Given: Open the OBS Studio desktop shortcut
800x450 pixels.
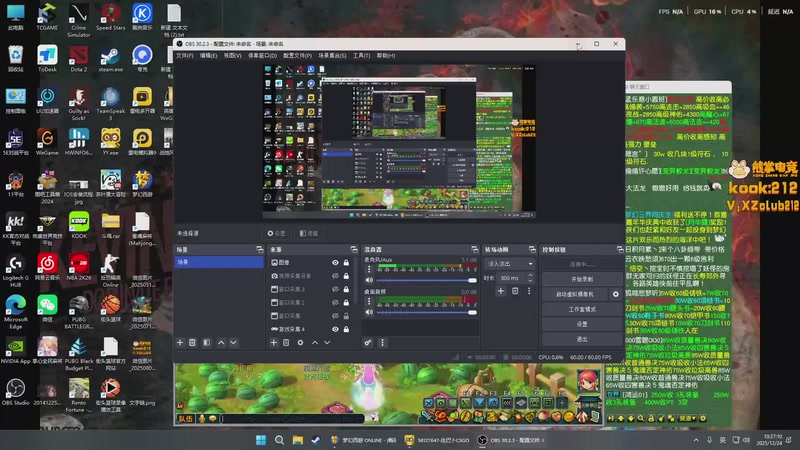Looking at the screenshot, I should click(15, 392).
